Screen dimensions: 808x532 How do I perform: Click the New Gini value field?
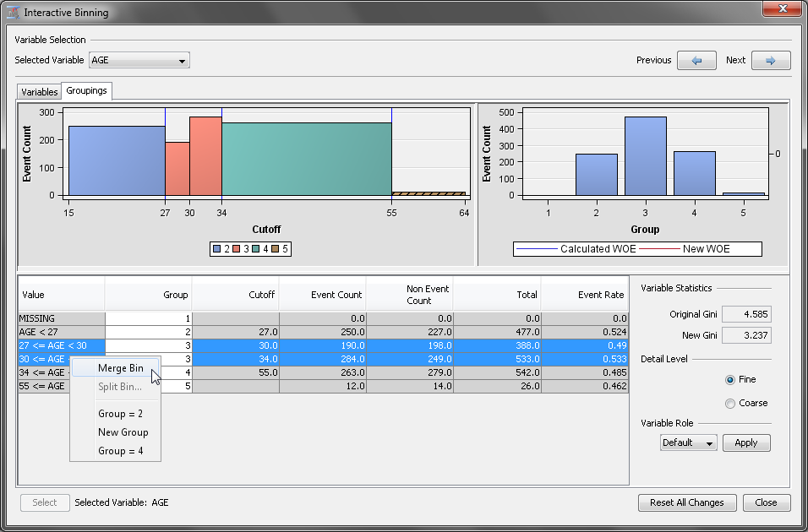tap(746, 335)
